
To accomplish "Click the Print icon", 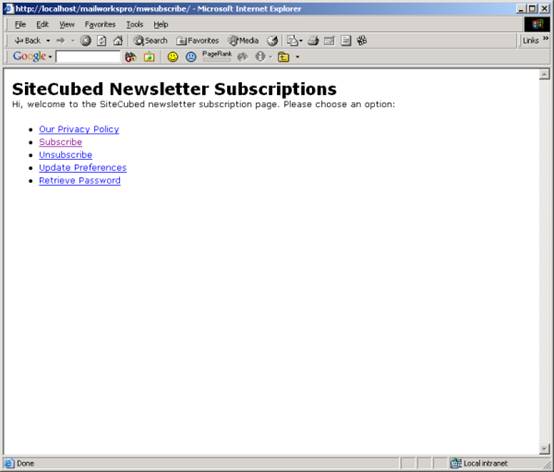I will pos(313,41).
